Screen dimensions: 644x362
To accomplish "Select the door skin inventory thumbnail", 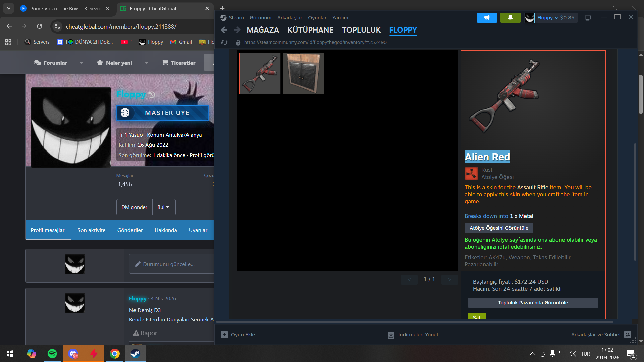I will point(304,73).
